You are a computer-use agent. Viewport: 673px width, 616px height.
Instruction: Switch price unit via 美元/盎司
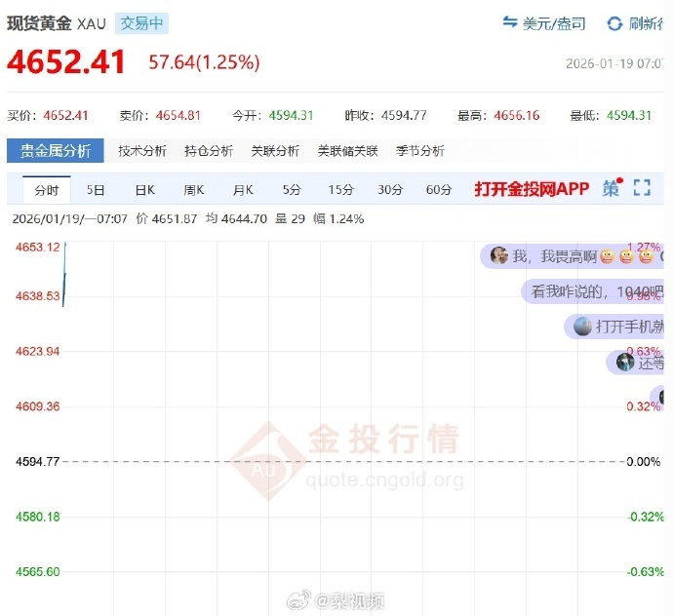542,23
